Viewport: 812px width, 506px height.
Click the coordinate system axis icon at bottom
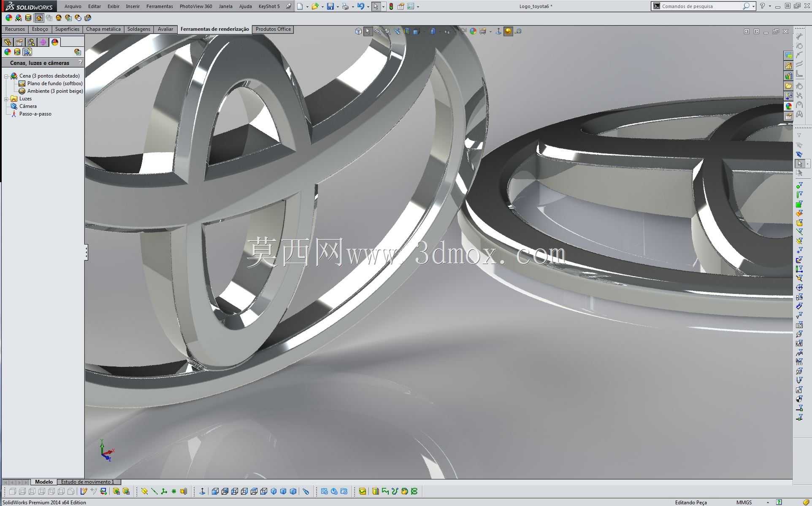[164, 491]
